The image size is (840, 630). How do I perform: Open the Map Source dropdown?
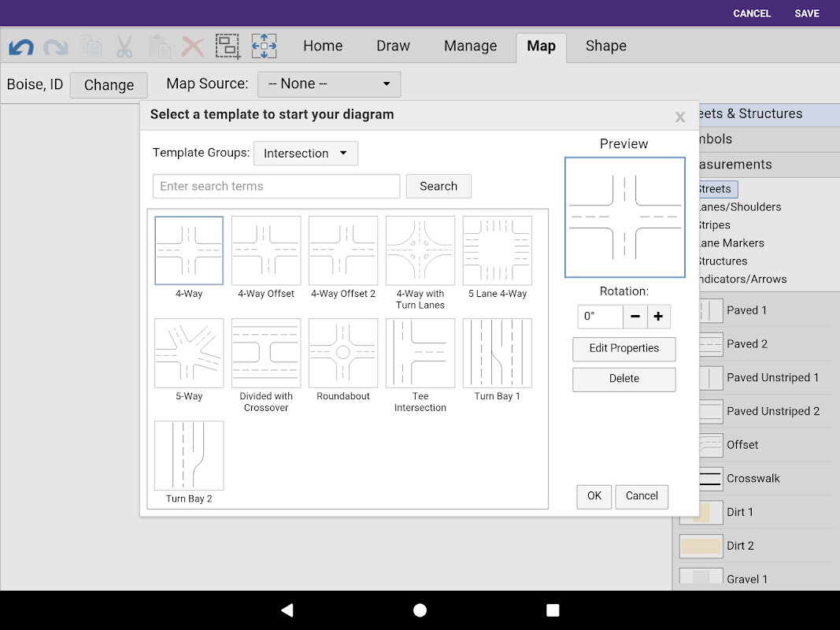[x=329, y=84]
